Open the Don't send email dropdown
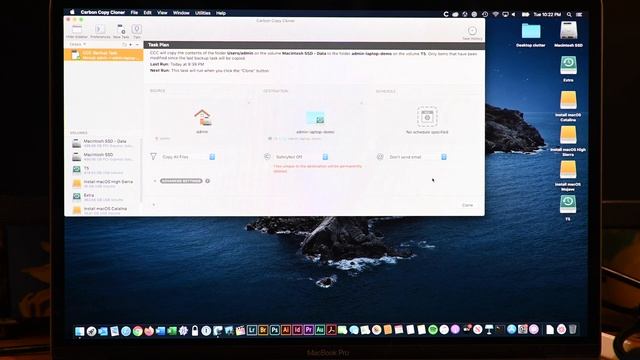 [x=417, y=157]
